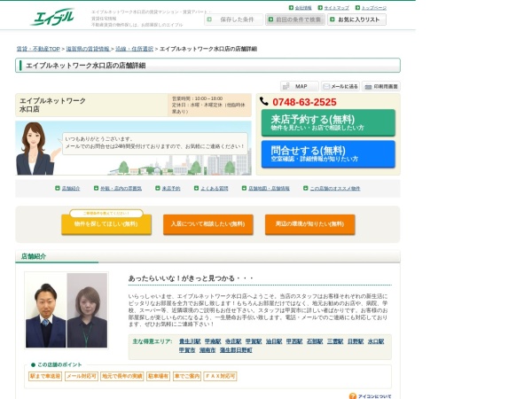Open the 印刷用画面 button
The image size is (532, 399).
tap(381, 87)
